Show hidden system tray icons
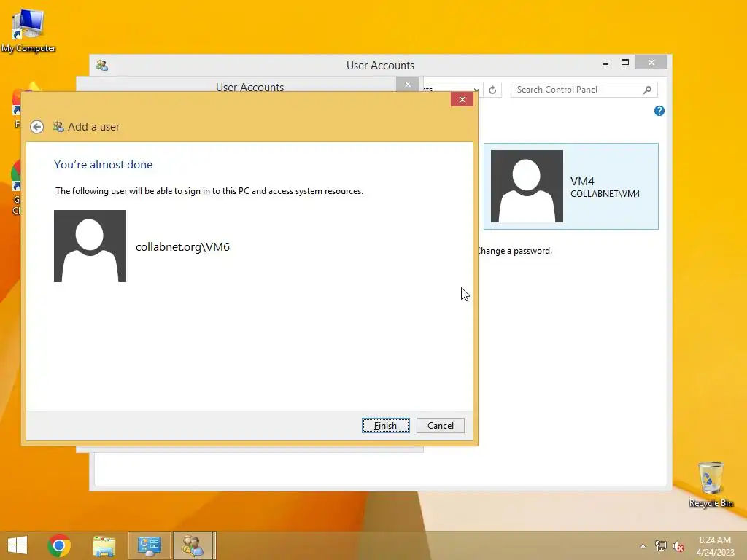Viewport: 747px width, 560px height. 643,546
